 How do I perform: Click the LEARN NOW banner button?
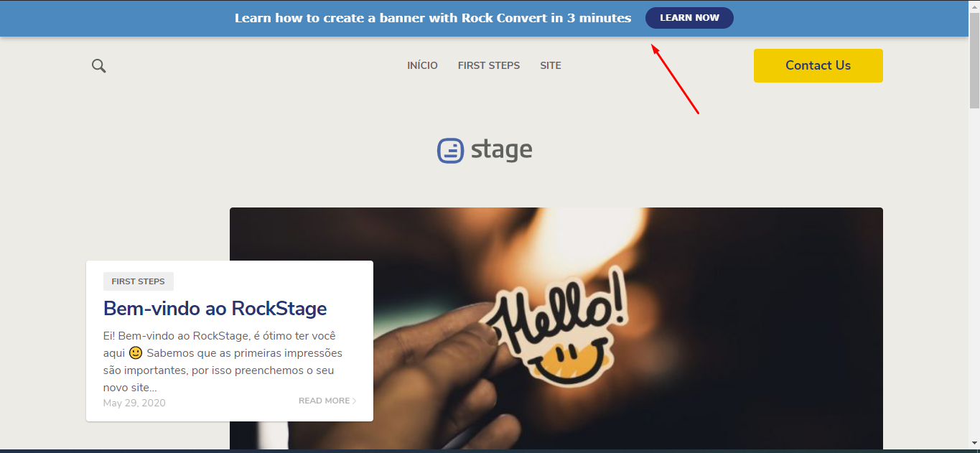[x=689, y=18]
